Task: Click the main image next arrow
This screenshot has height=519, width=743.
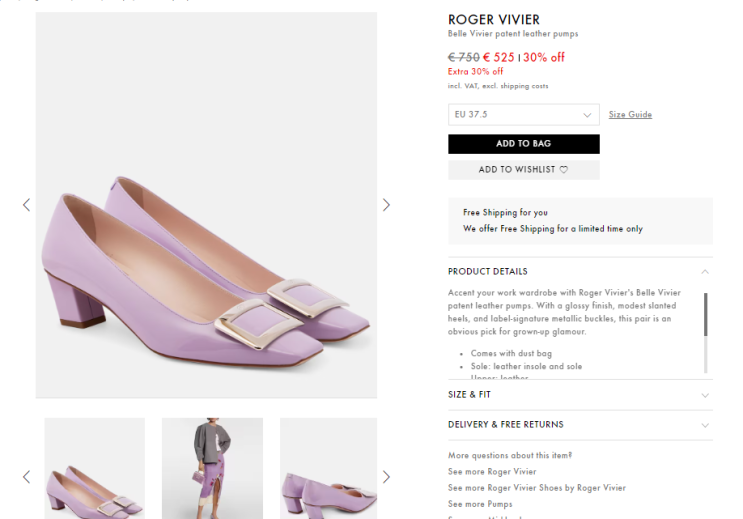Action: (386, 205)
